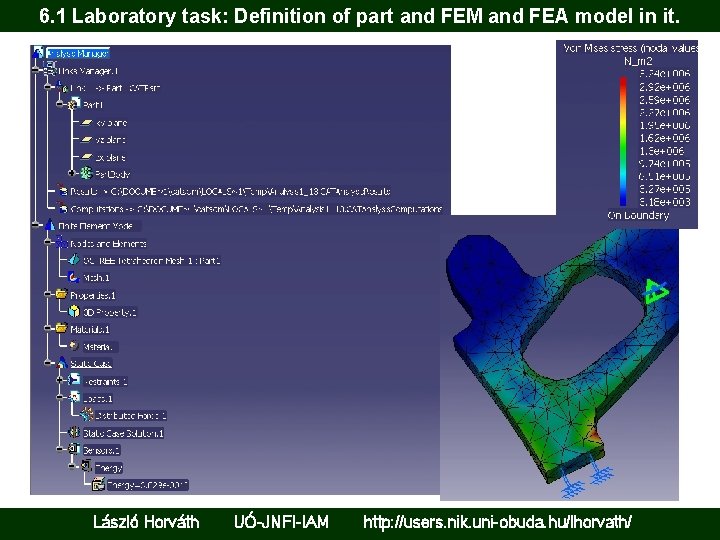Click the Energy sensor icon
Viewport: 720px width, 540px height.
click(x=86, y=467)
